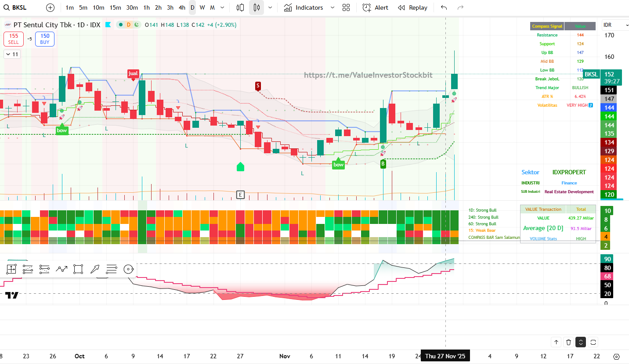Screen dimensions: 629x364
Task: Click the move pane up arrow button
Action: (x=556, y=342)
